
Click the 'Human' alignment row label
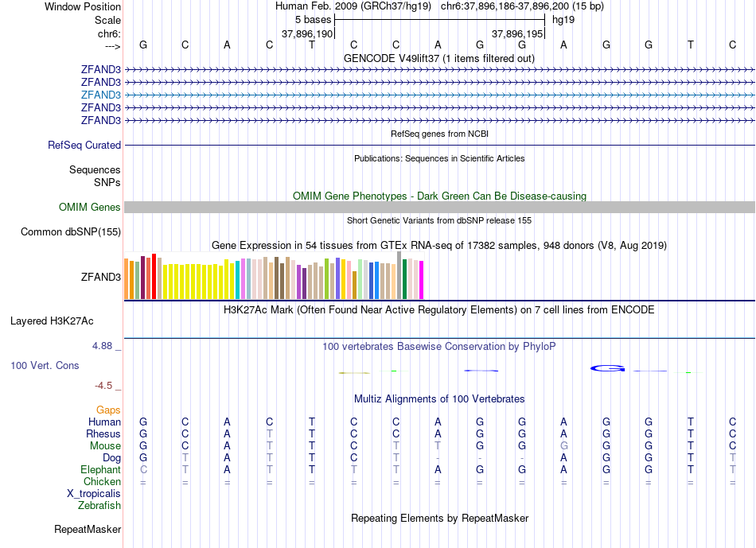click(x=104, y=422)
